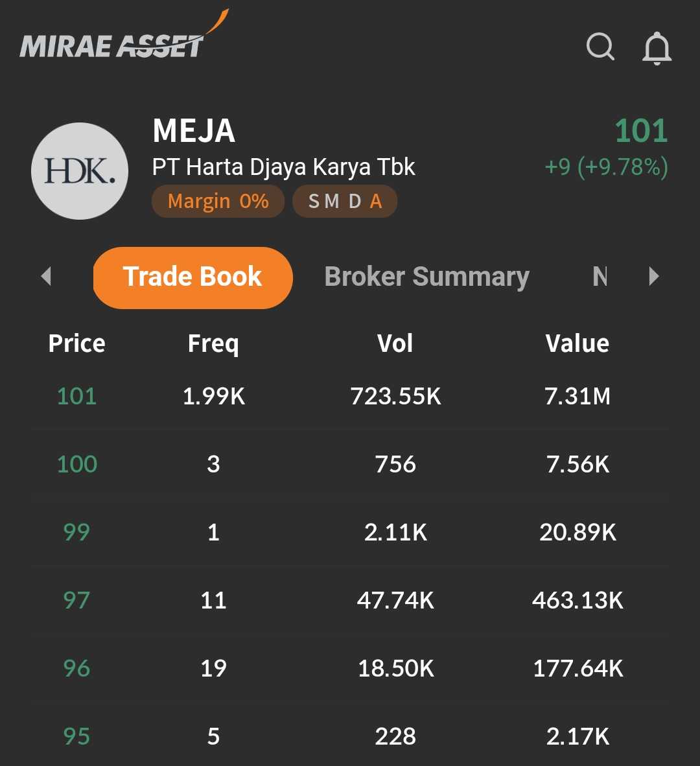The image size is (700, 766).
Task: Tap the S M D A badge
Action: tap(345, 202)
